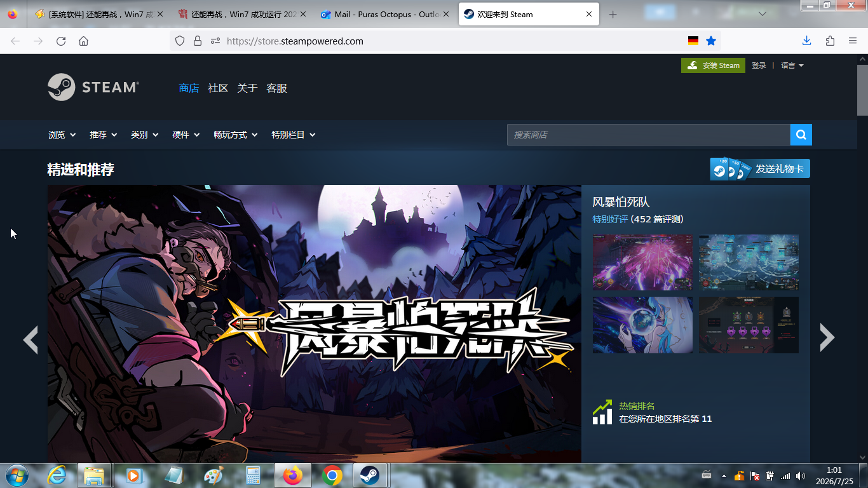Open the dark purple locks screenshot thumbnail
Screen dimensions: 868x488
click(x=749, y=325)
